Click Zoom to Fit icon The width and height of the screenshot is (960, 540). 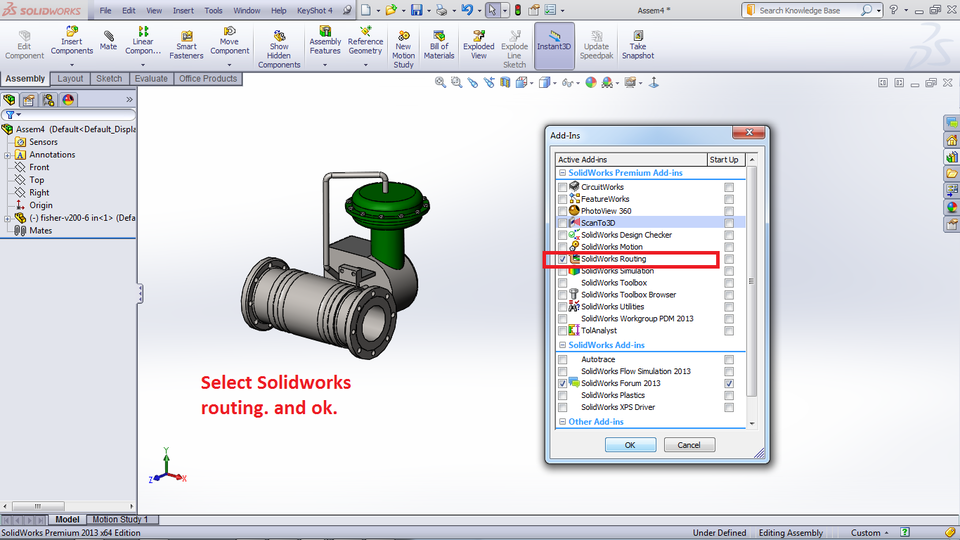click(440, 83)
